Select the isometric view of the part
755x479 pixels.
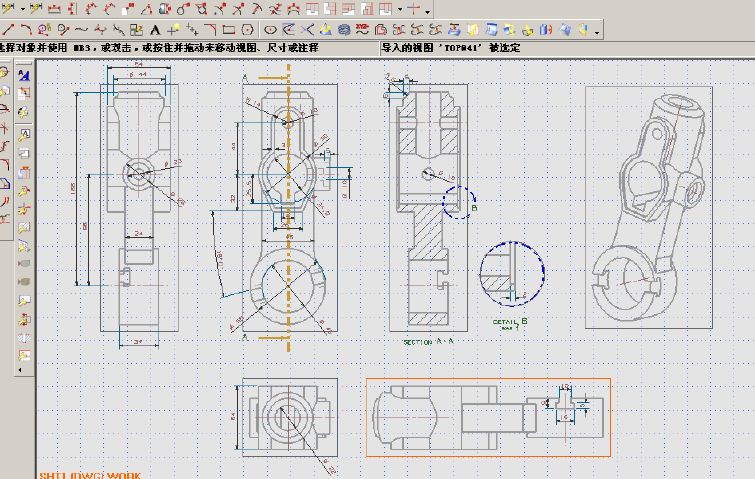click(x=649, y=207)
